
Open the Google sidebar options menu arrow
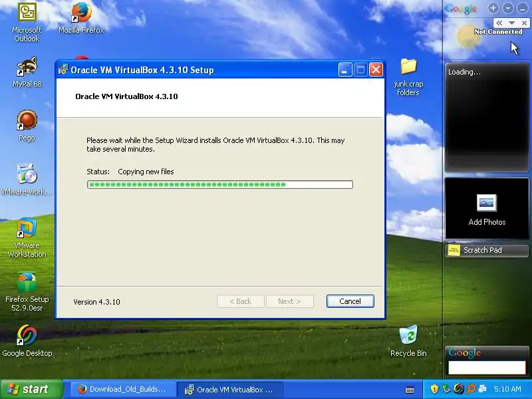pos(508,8)
